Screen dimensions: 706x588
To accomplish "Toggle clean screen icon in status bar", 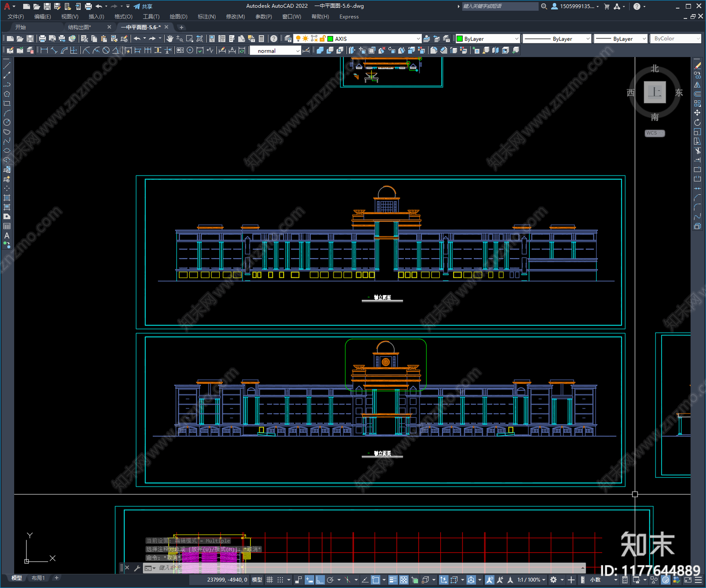I will [688, 580].
